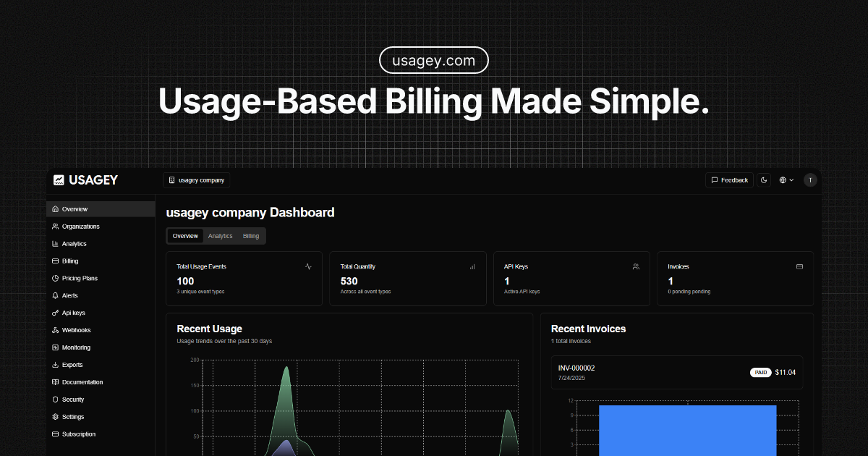Select the Overview item in the sidebar
Viewport: 868px width, 456px height.
coord(74,208)
